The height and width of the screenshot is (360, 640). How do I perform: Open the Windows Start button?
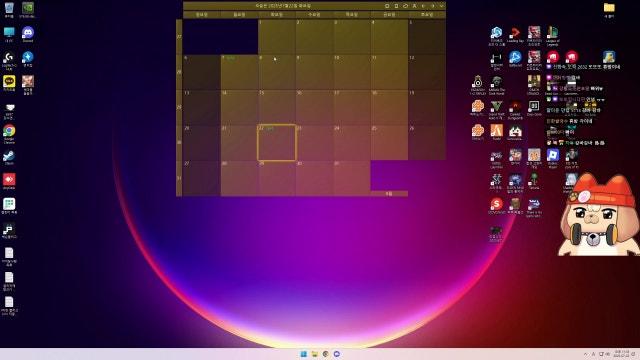coord(304,354)
